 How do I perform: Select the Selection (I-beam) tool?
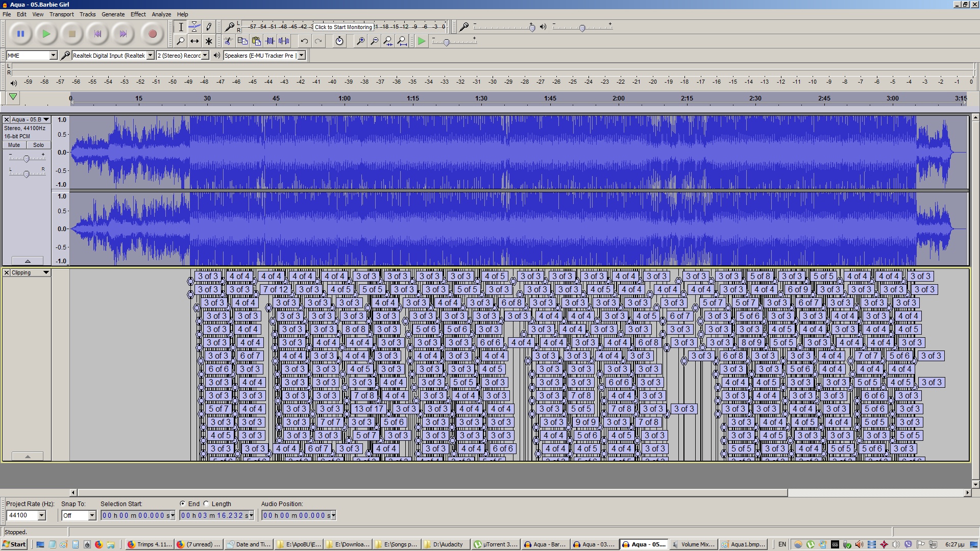pyautogui.click(x=181, y=27)
